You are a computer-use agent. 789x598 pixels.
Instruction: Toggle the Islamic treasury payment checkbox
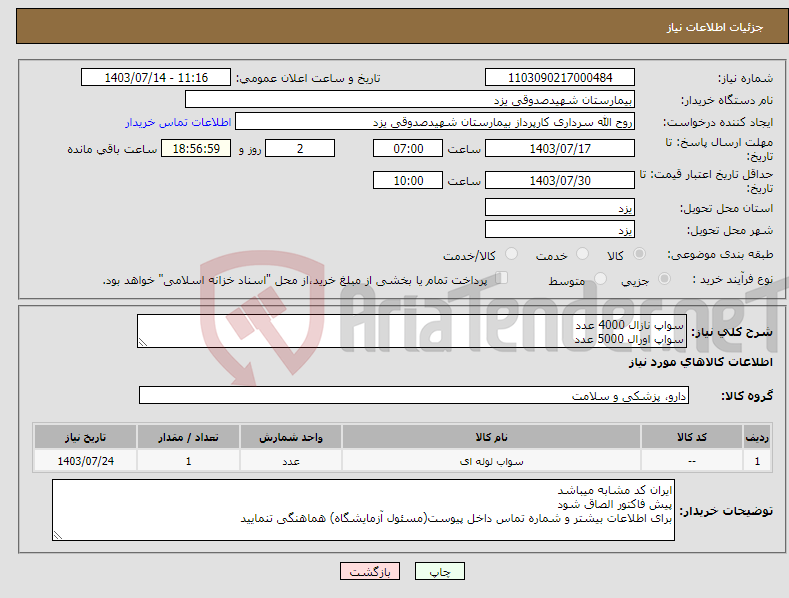[x=502, y=278]
